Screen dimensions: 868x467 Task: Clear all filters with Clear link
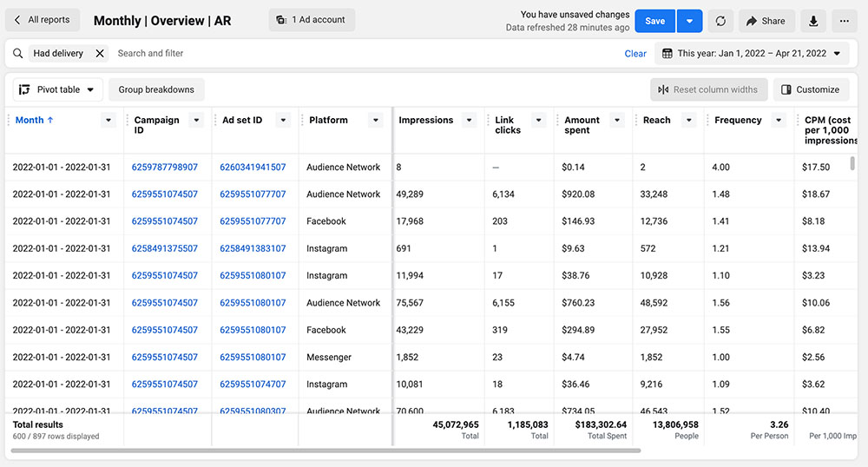coord(635,54)
